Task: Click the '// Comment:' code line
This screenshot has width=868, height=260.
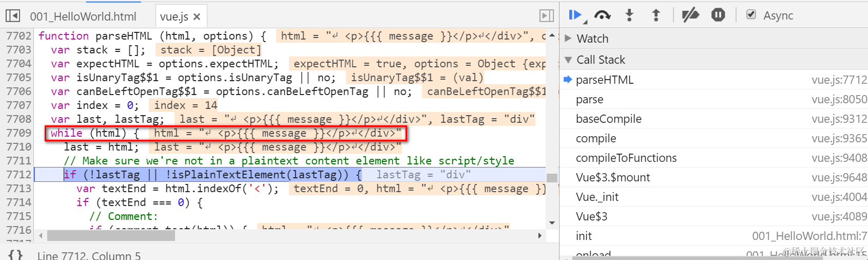Action: (124, 216)
